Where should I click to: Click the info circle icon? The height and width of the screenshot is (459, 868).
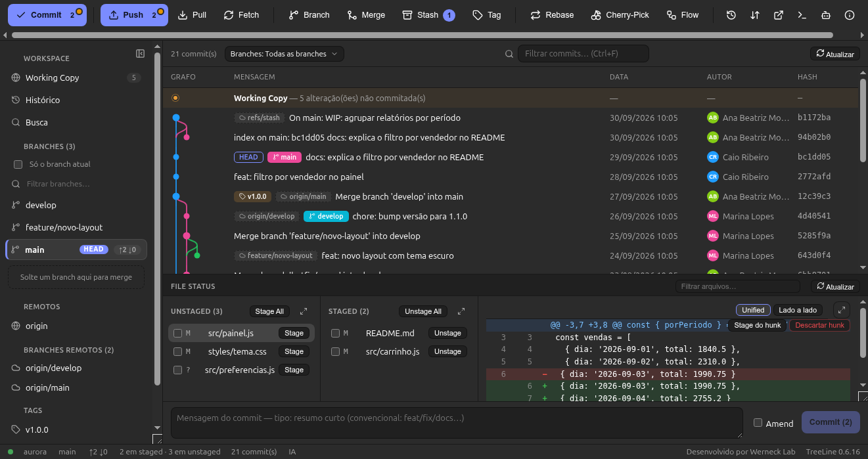(x=850, y=15)
